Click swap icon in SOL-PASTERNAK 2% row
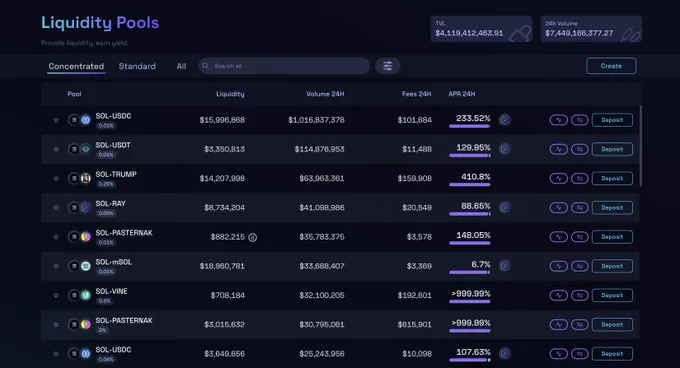The height and width of the screenshot is (368, 680). tap(580, 325)
